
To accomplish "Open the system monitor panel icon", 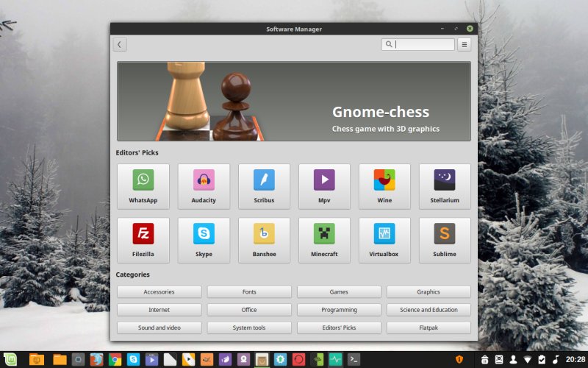I will point(335,360).
